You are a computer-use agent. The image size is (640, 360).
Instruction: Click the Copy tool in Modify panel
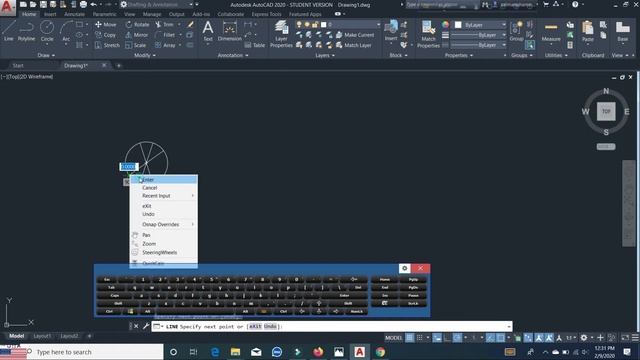click(106, 35)
